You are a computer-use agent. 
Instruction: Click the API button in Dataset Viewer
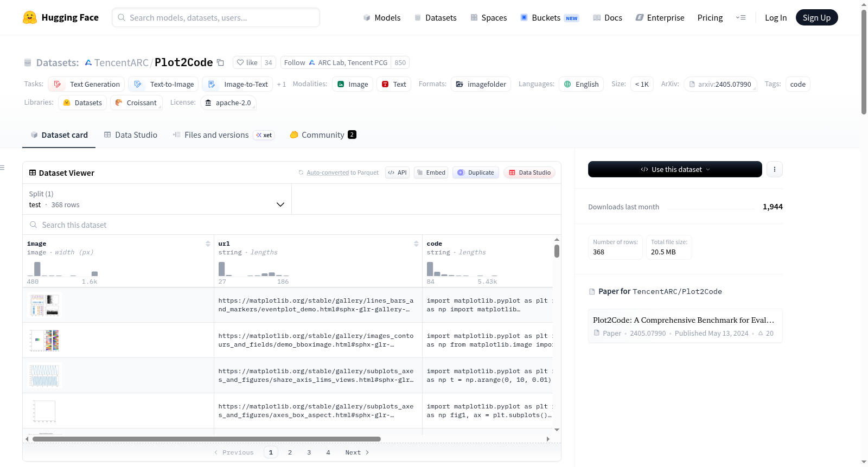pos(398,172)
